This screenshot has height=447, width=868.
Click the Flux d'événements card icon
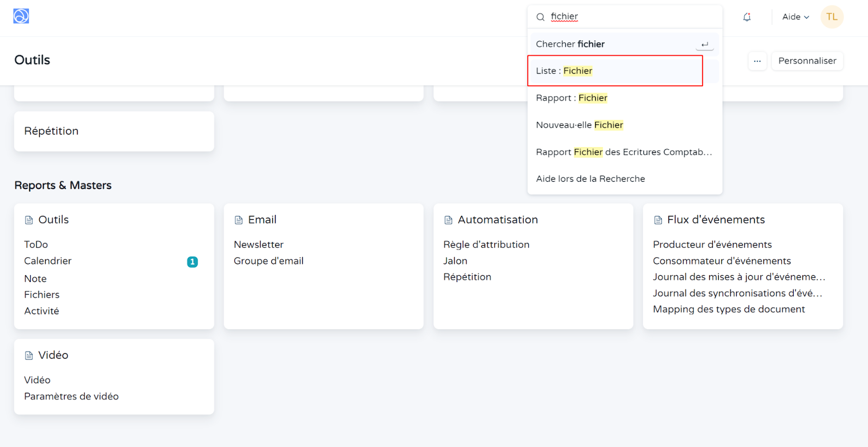(658, 220)
